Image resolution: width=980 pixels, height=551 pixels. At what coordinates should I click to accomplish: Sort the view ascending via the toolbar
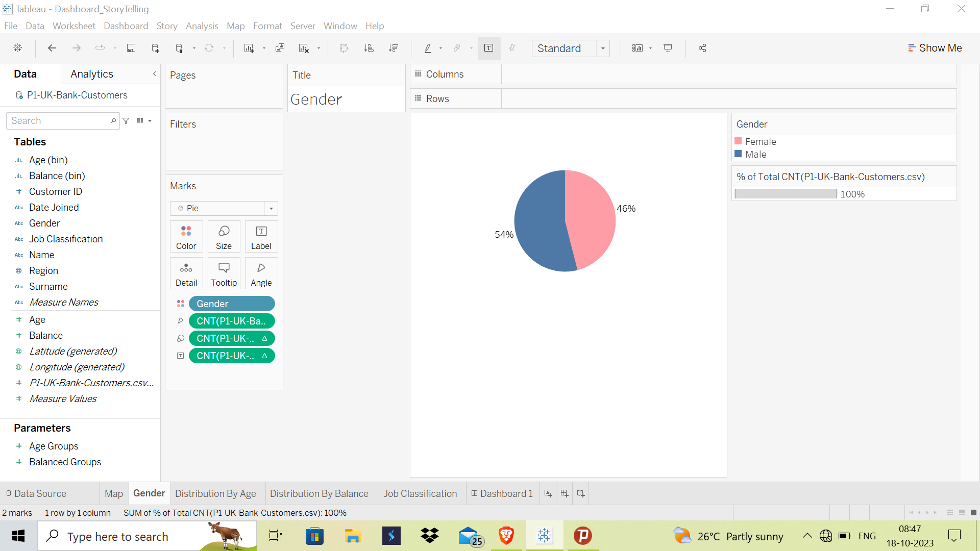point(369,48)
